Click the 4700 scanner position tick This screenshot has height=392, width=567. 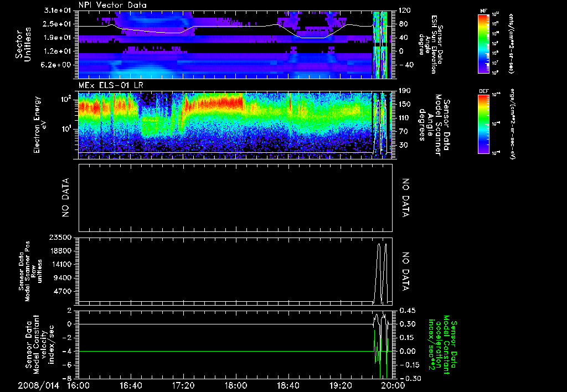pyautogui.click(x=63, y=291)
